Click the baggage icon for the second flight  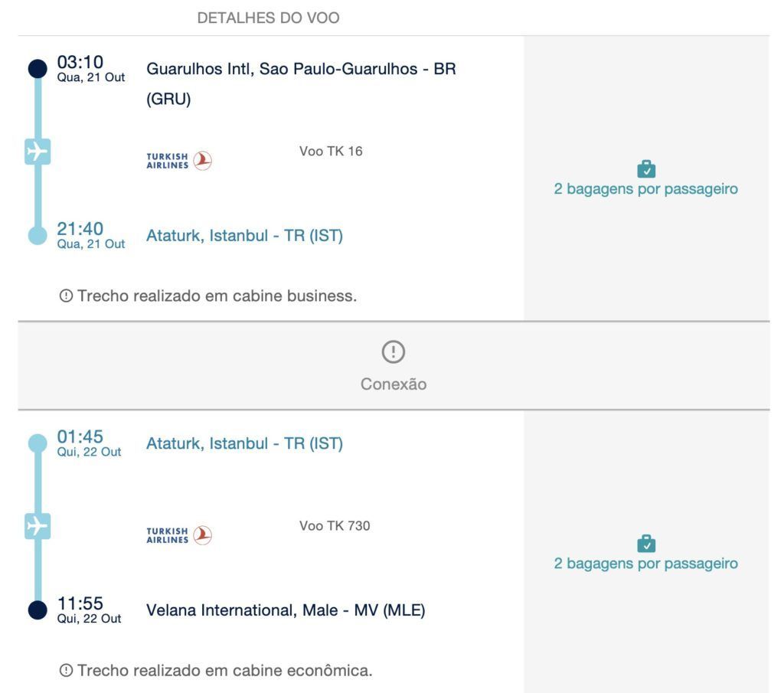point(646,544)
